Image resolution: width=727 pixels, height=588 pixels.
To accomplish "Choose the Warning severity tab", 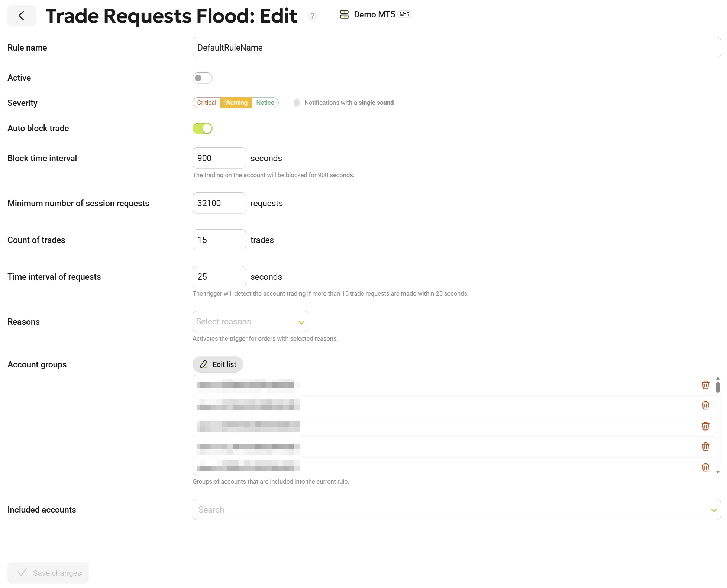I will pyautogui.click(x=236, y=103).
